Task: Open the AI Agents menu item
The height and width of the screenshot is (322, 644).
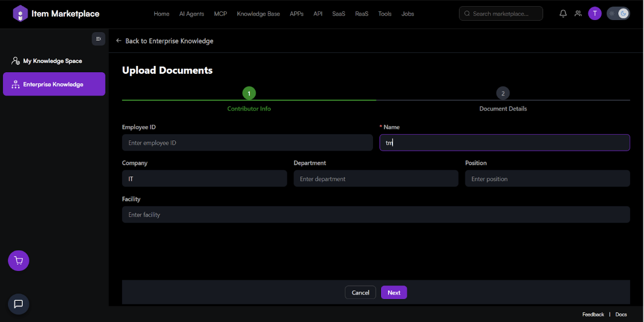Action: coord(191,14)
